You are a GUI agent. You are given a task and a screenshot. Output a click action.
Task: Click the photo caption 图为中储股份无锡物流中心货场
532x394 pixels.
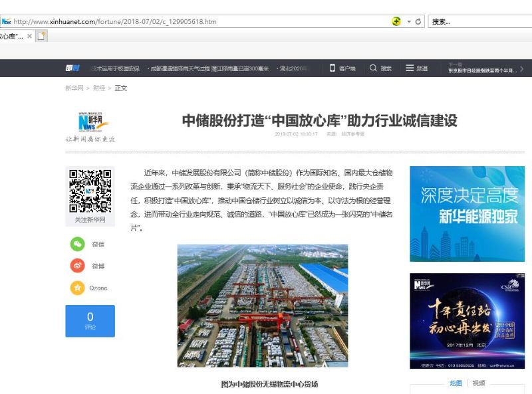pyautogui.click(x=269, y=384)
